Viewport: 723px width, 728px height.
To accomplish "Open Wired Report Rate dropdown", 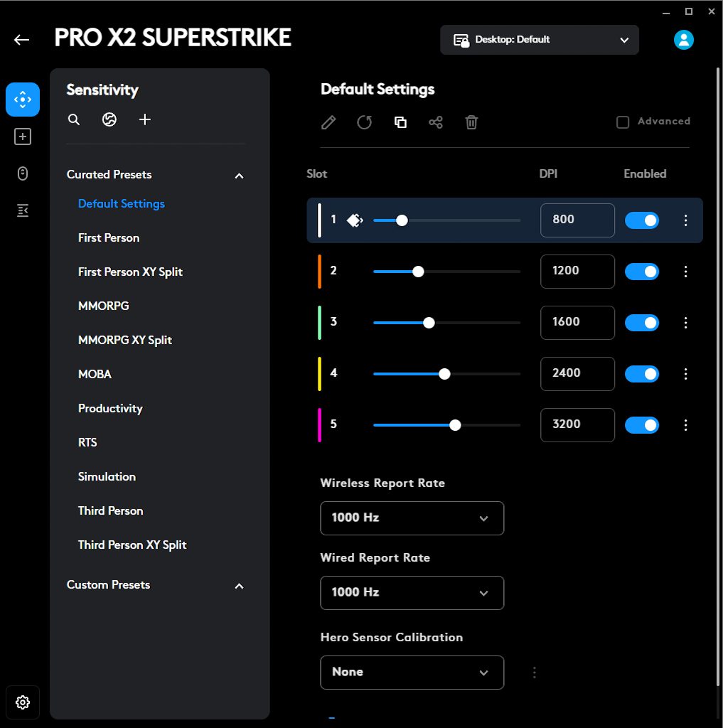I will (x=412, y=593).
